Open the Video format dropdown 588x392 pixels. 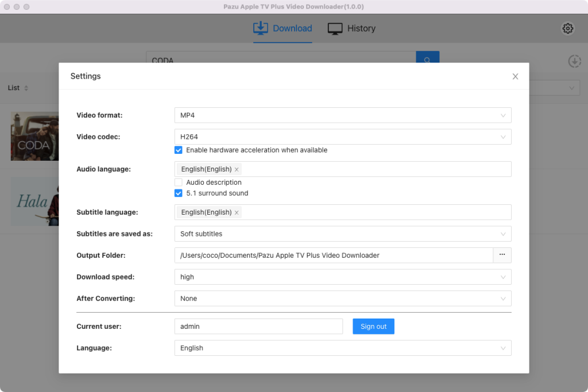click(x=343, y=115)
